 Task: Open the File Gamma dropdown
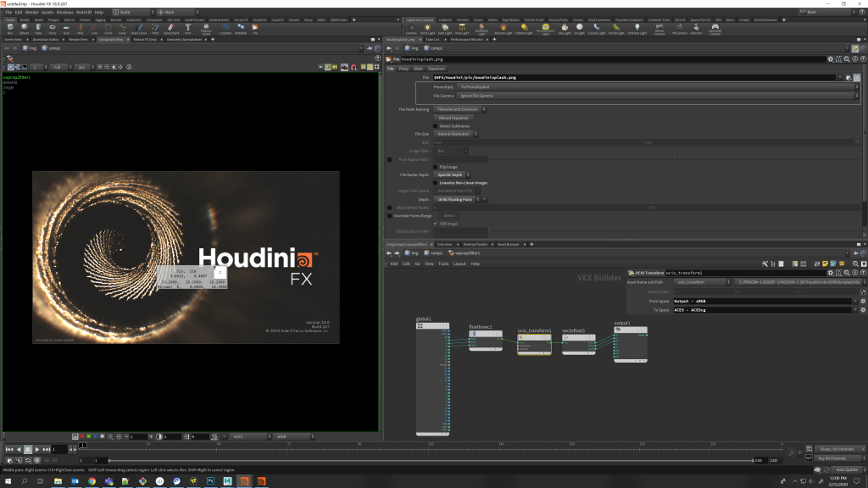658,96
